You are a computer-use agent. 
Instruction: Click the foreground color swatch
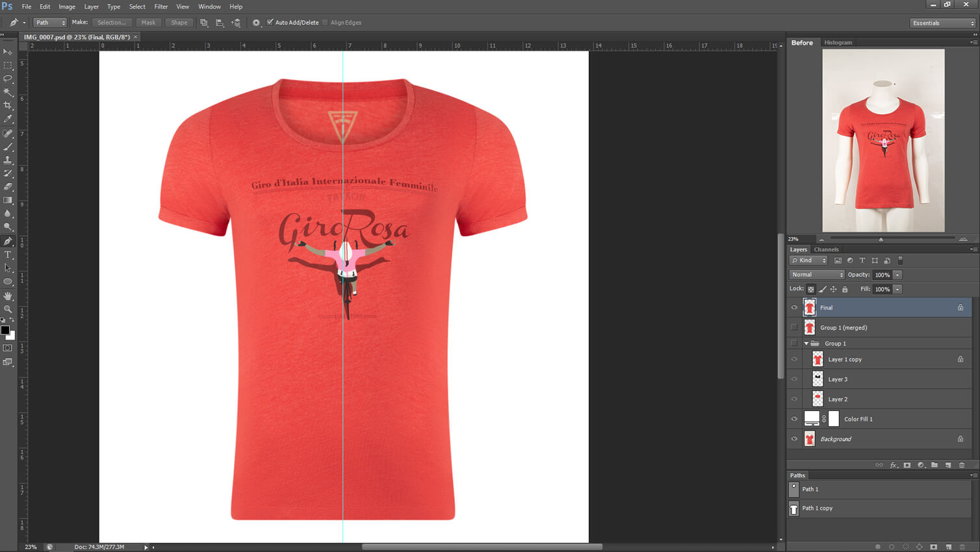click(5, 331)
